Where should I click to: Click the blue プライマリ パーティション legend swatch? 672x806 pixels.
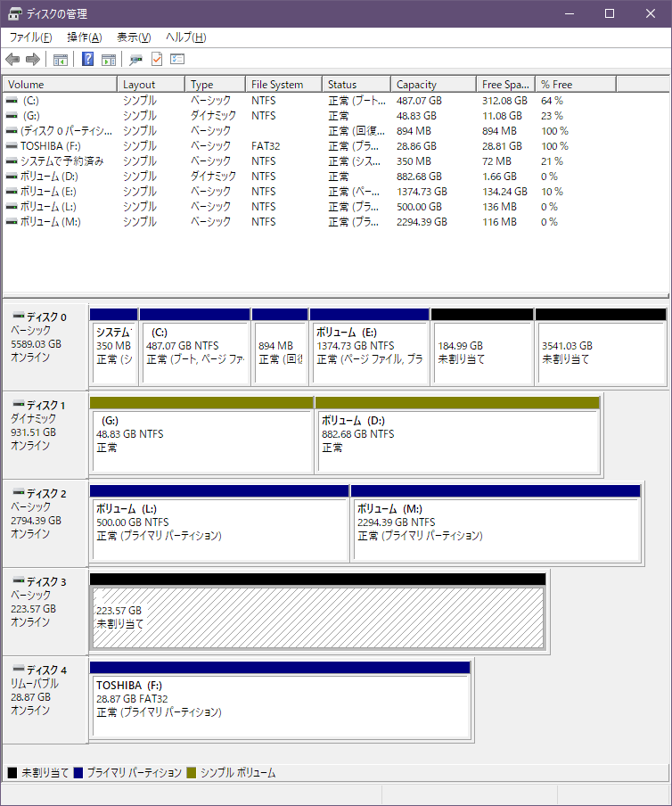78,773
